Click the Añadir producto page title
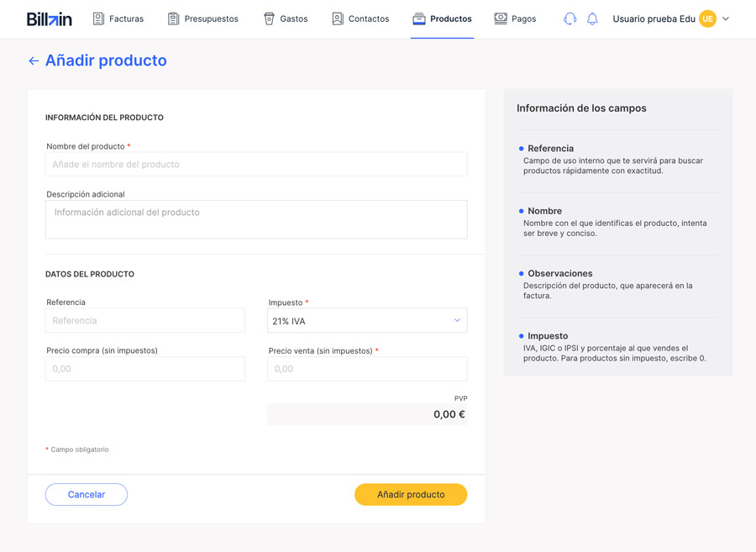 tap(106, 60)
